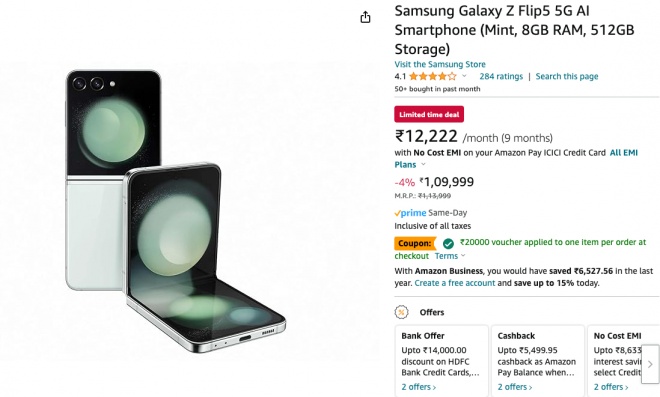Click the Prime logo badge
Viewport: 660px width, 397px height.
tap(410, 213)
